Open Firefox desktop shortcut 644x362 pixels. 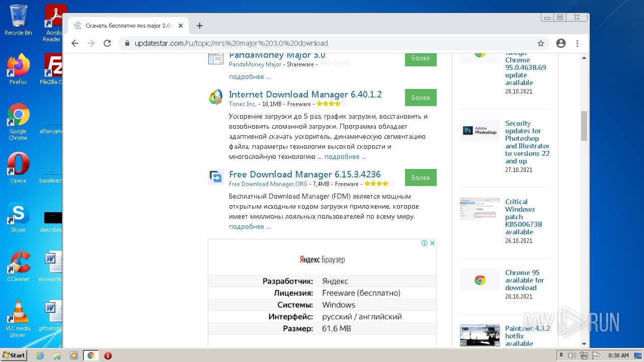[x=18, y=69]
